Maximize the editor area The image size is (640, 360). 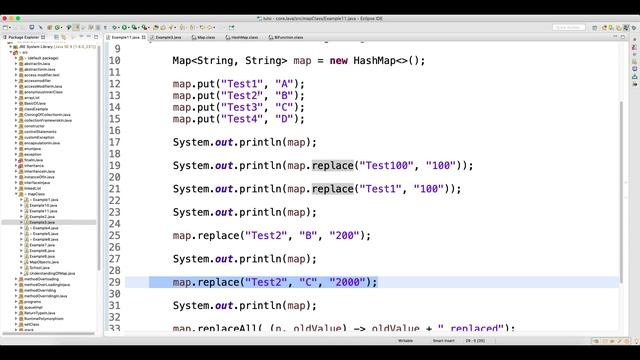click(x=623, y=37)
